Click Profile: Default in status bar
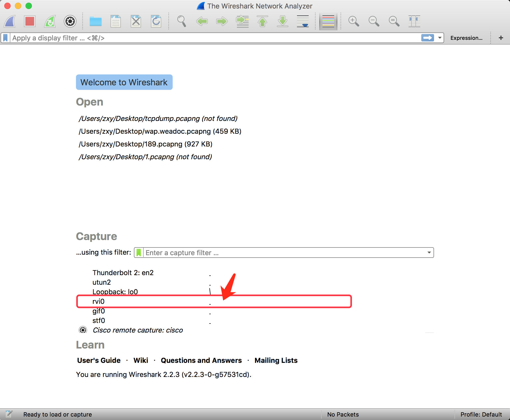 click(x=481, y=414)
